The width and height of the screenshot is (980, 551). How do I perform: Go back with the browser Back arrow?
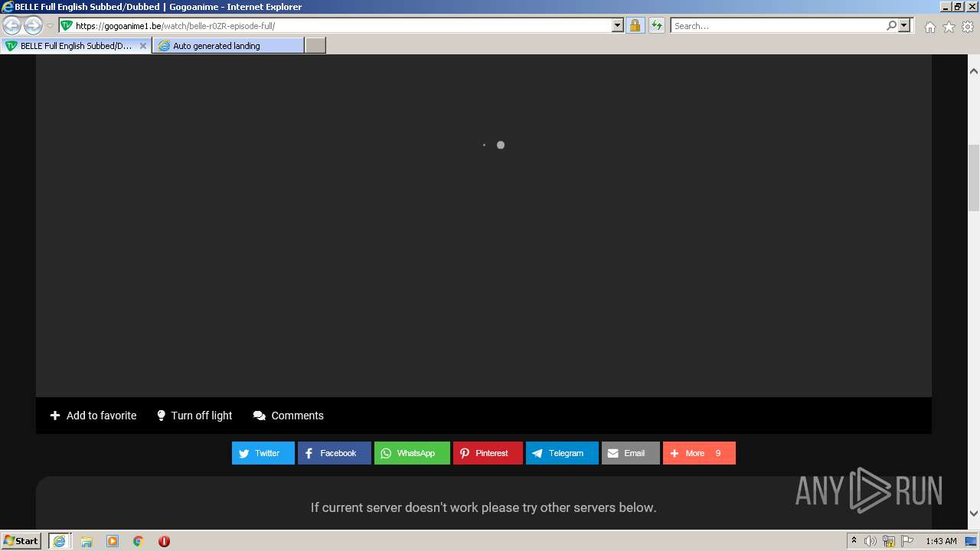coord(12,25)
